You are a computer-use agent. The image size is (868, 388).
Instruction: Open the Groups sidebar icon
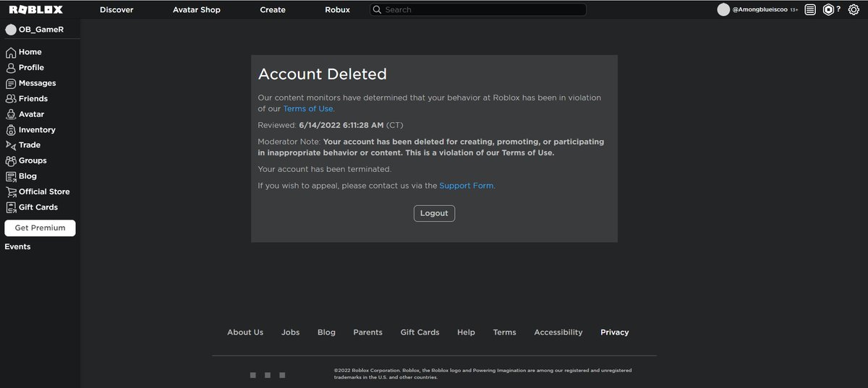(11, 160)
